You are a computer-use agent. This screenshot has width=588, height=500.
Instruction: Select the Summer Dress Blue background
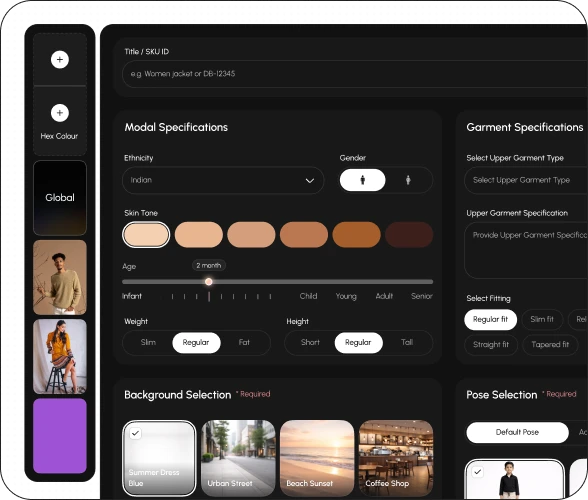pos(159,458)
